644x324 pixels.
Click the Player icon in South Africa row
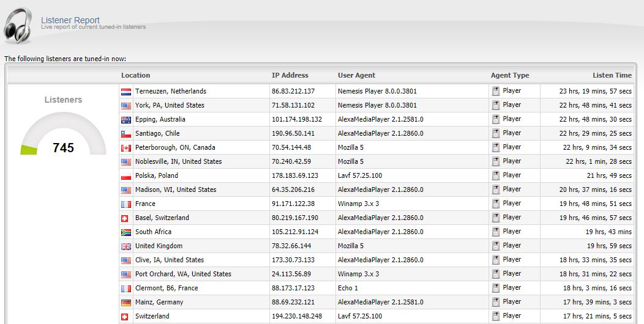496,232
